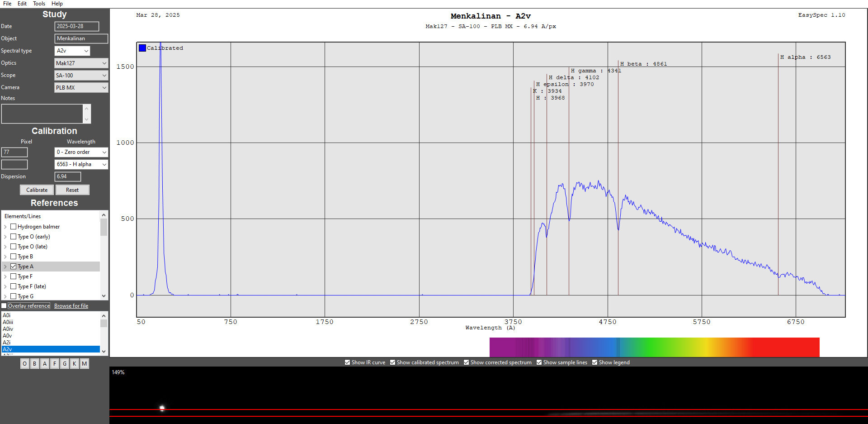The width and height of the screenshot is (868, 424).
Task: Click the Browse for file link
Action: 71,306
